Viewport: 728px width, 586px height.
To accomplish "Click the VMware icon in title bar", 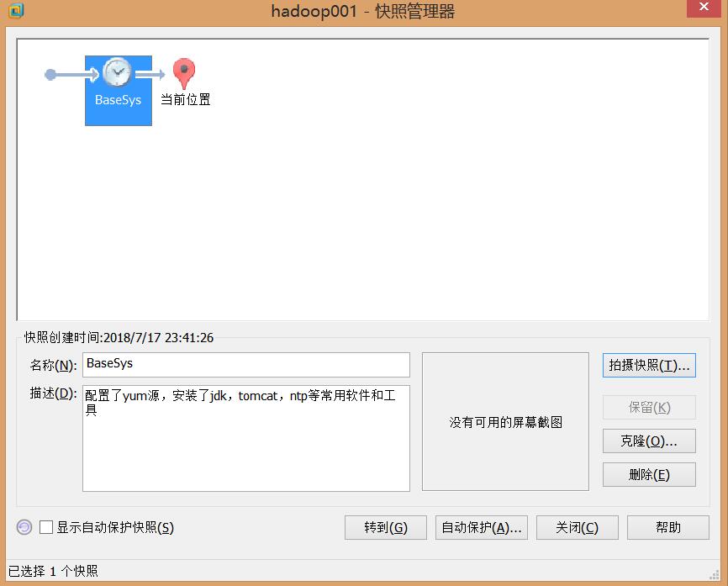I will [x=16, y=10].
